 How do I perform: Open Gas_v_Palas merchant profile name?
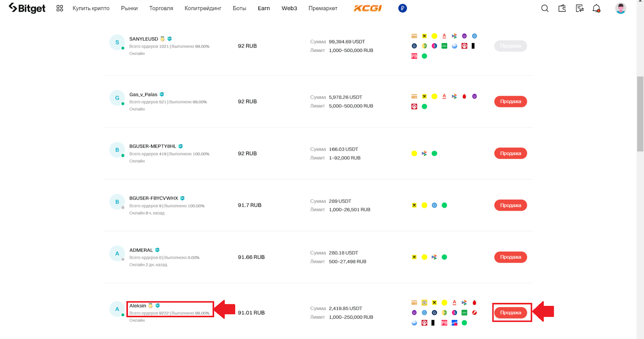click(143, 95)
